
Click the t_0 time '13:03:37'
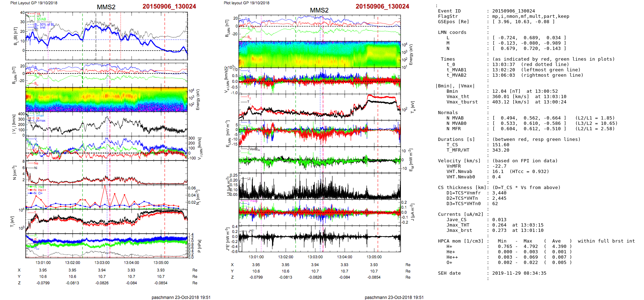[x=503, y=65]
